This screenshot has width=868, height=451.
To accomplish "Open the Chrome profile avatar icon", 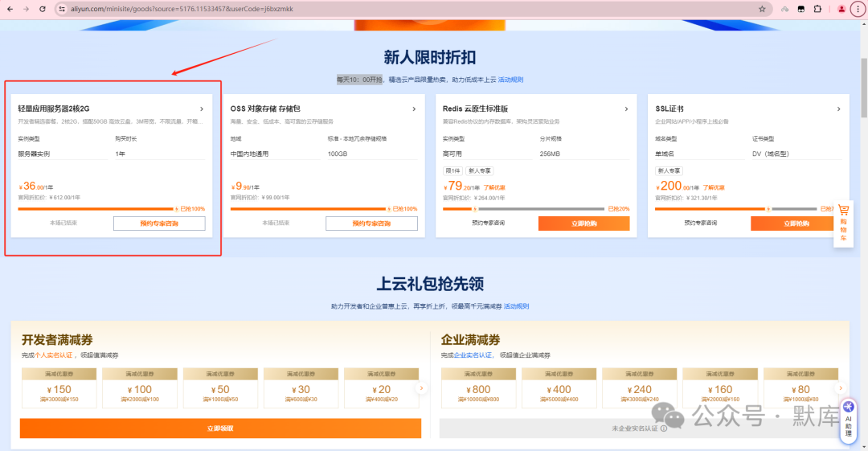I will [841, 9].
